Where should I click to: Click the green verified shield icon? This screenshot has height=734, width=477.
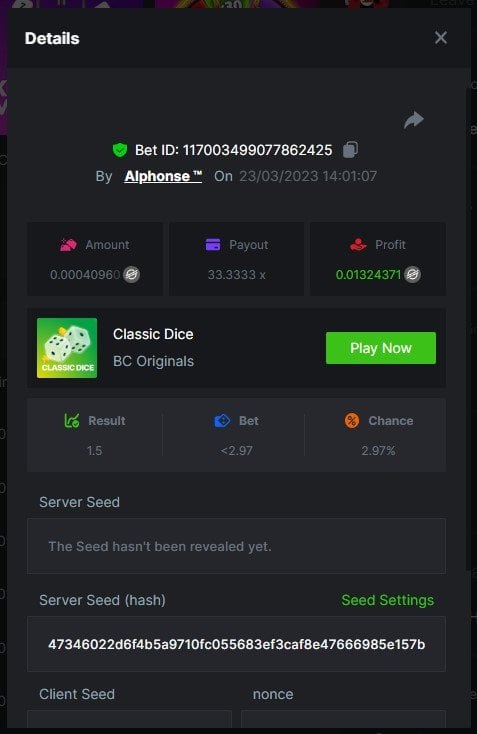[x=120, y=150]
